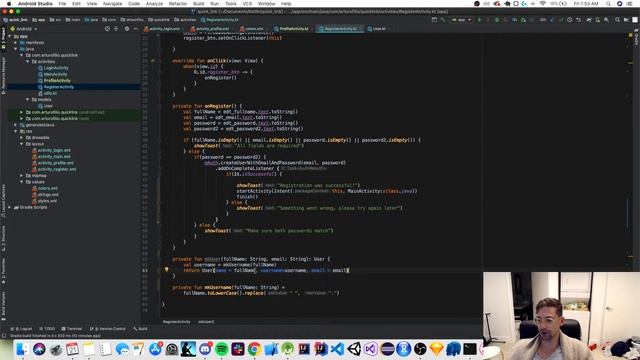
Task: Open the Terminal tool window button
Action: (x=72, y=329)
